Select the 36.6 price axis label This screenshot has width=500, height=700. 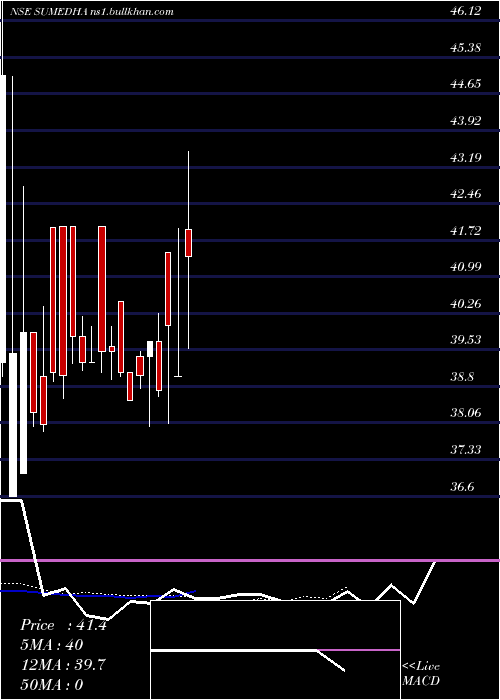(x=462, y=487)
